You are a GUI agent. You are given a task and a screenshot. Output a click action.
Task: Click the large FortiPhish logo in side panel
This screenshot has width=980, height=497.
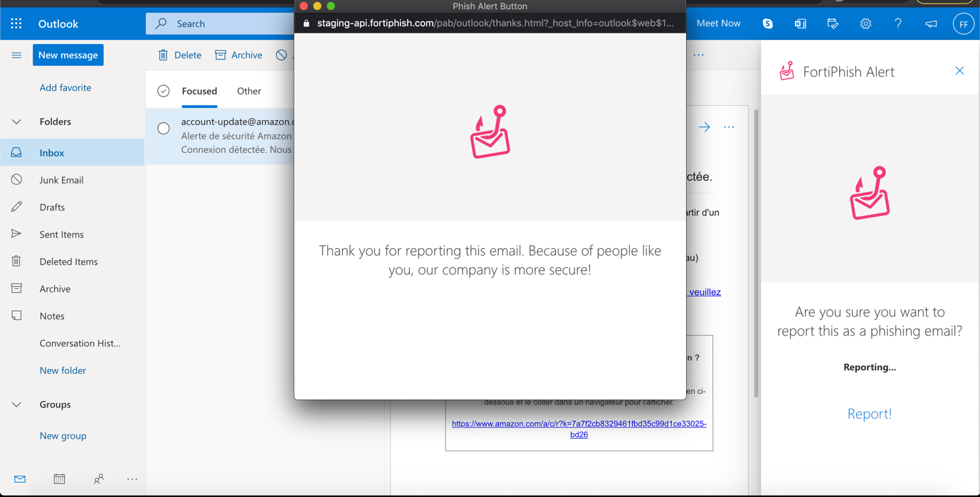870,193
